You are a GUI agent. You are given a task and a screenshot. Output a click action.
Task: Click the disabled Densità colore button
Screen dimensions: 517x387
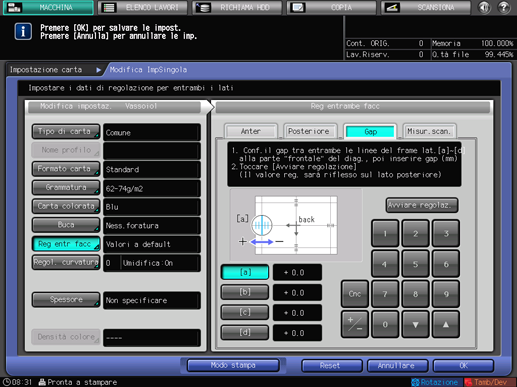pyautogui.click(x=66, y=337)
